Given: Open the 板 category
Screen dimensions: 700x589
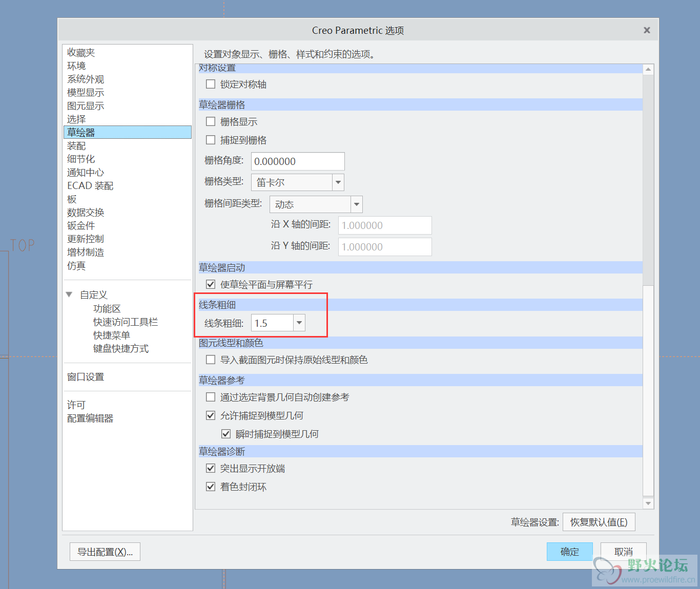Looking at the screenshot, I should coord(72,199).
